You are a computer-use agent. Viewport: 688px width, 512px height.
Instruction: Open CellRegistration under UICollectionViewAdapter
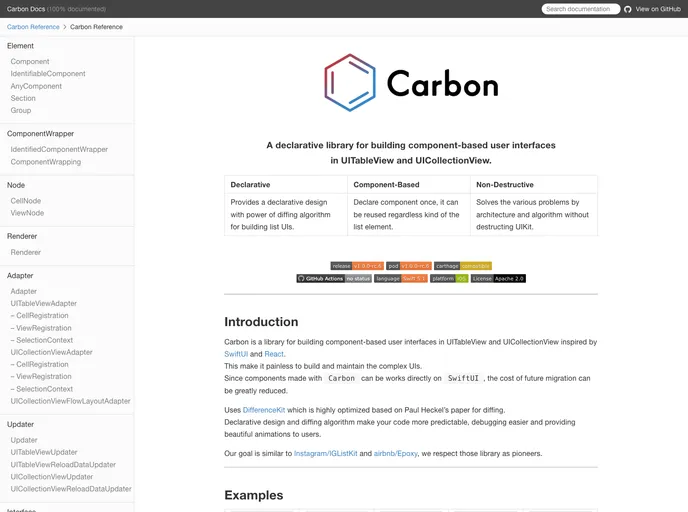click(x=39, y=364)
